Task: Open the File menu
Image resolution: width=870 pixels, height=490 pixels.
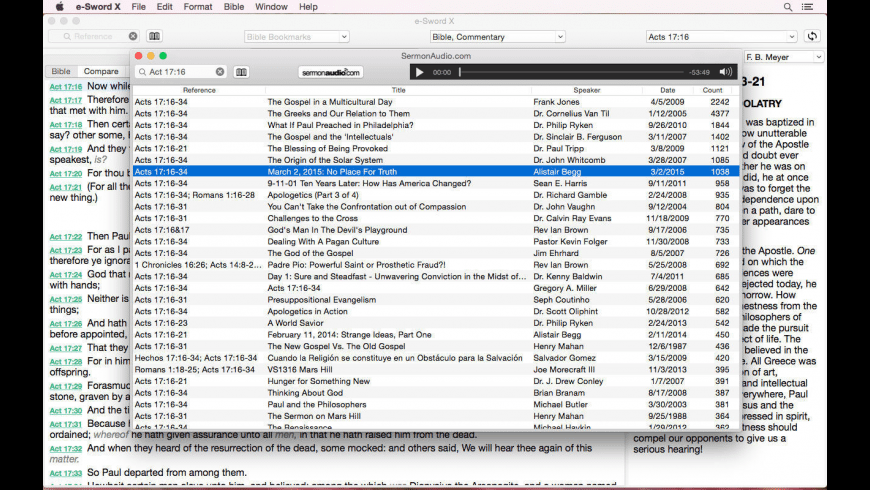Action: (x=139, y=7)
